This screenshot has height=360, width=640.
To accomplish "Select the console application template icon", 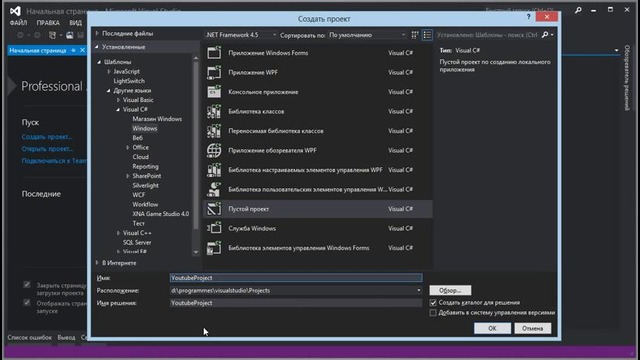I will tap(214, 92).
